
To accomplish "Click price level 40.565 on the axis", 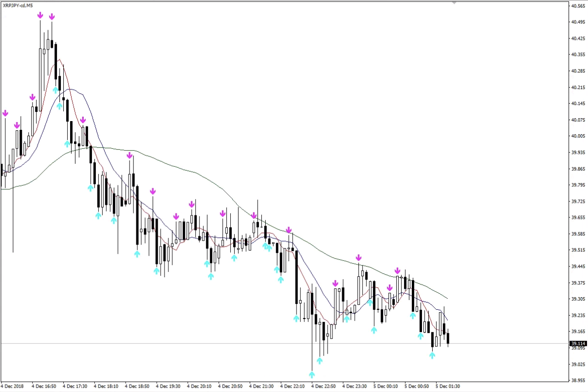I will 578,6.
